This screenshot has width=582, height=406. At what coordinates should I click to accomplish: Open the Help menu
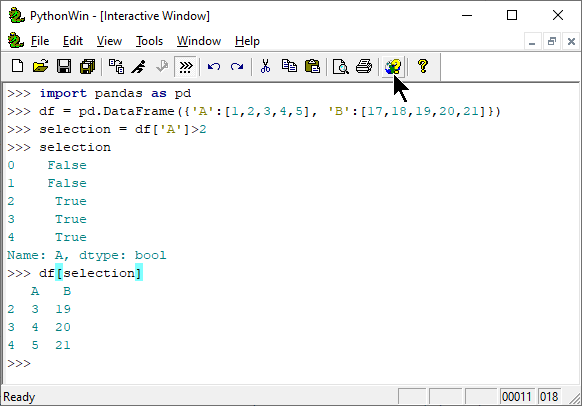pyautogui.click(x=247, y=41)
